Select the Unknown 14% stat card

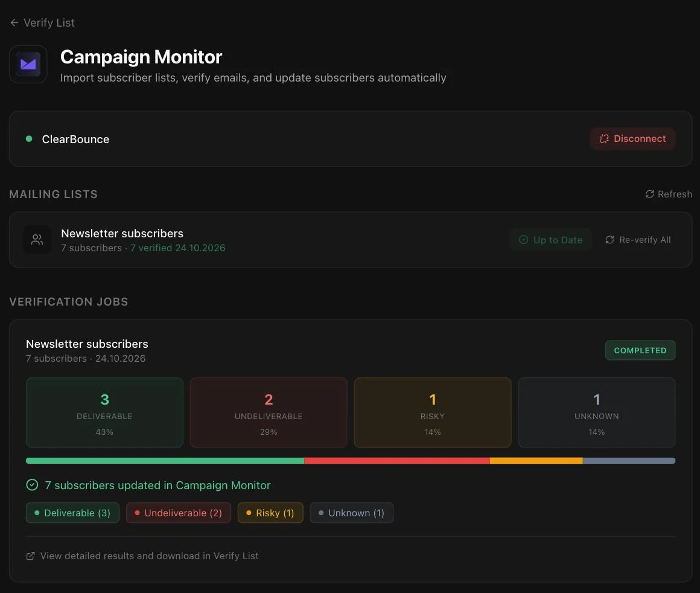click(596, 412)
